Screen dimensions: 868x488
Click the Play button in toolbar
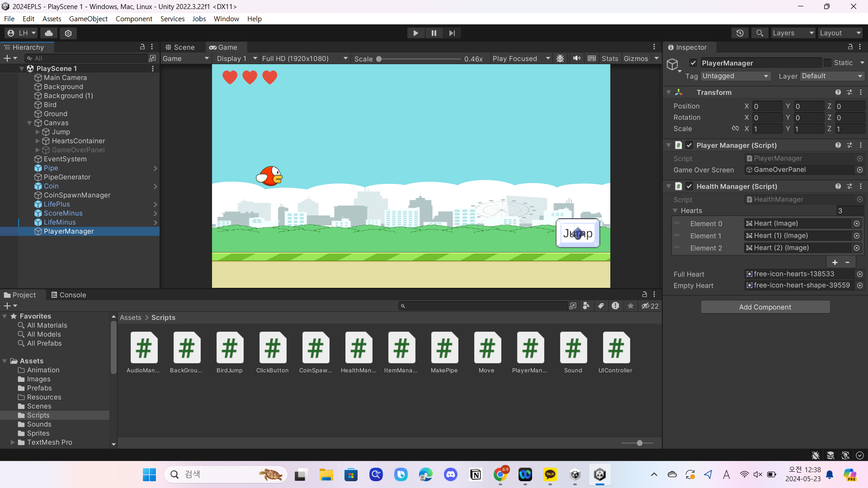pos(415,33)
